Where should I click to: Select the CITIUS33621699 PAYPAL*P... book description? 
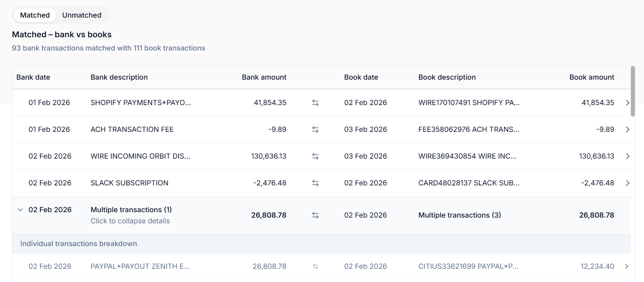point(468,266)
